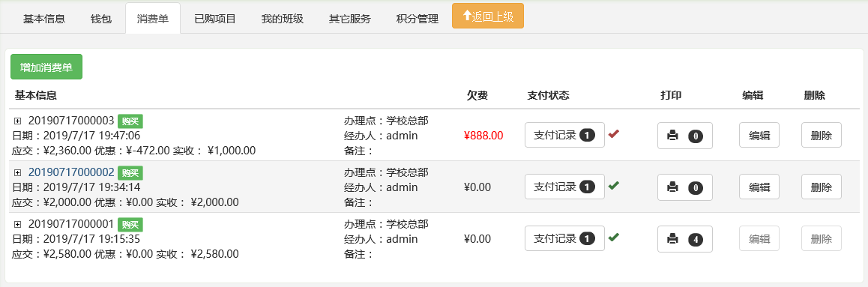Go to the 积分管理 tab

(x=418, y=18)
